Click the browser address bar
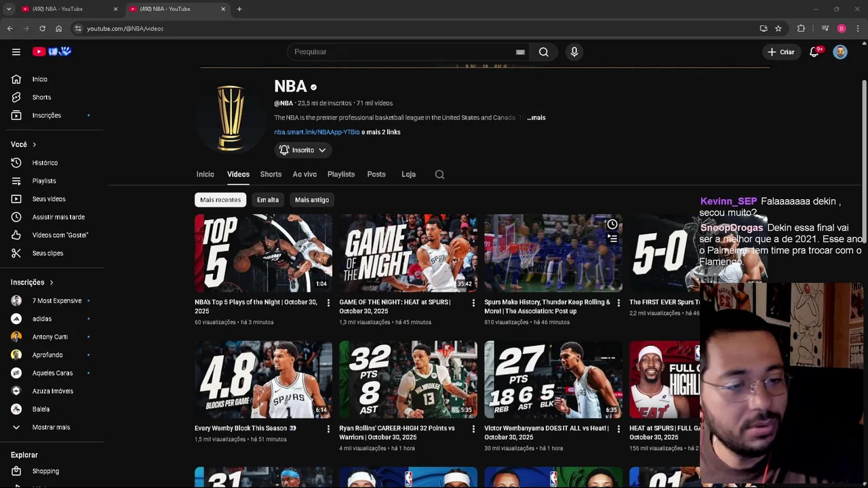The image size is (868, 488). 414,28
